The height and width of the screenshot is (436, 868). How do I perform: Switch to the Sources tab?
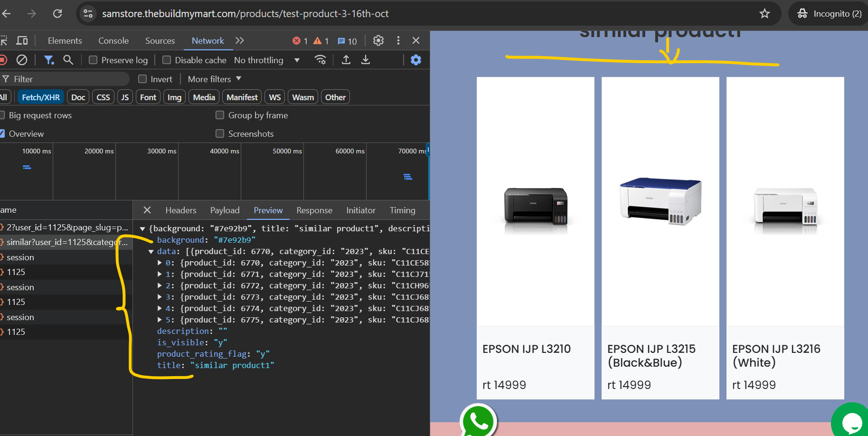click(160, 40)
